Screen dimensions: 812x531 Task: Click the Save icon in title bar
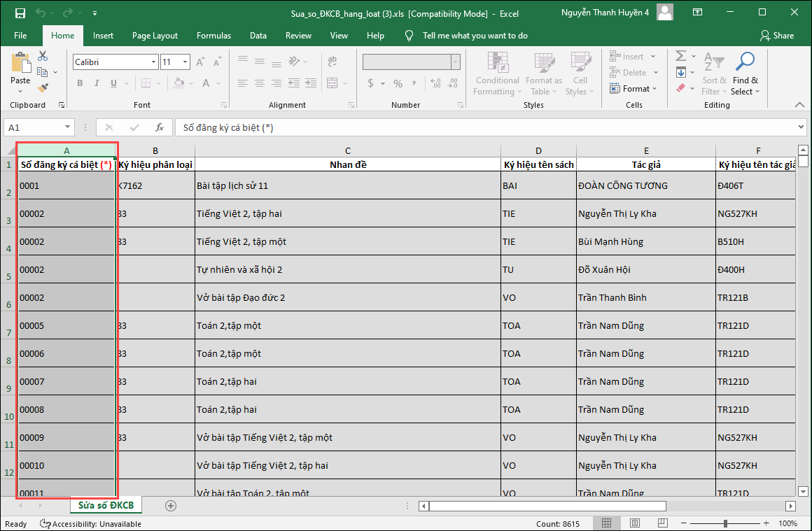[20, 13]
